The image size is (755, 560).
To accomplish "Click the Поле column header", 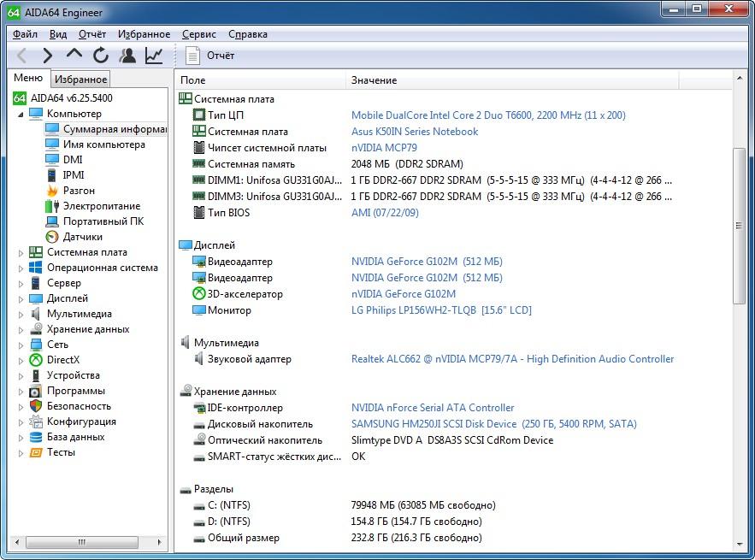I will coord(260,80).
